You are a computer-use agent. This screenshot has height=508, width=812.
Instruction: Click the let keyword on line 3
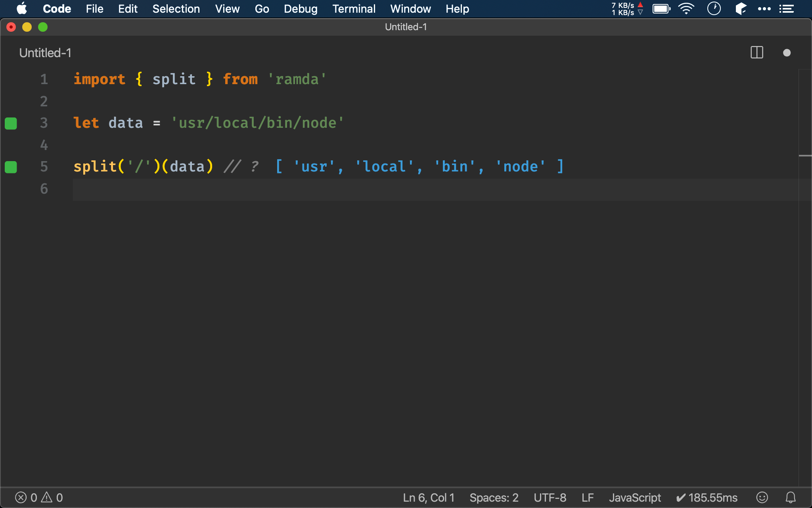point(86,123)
